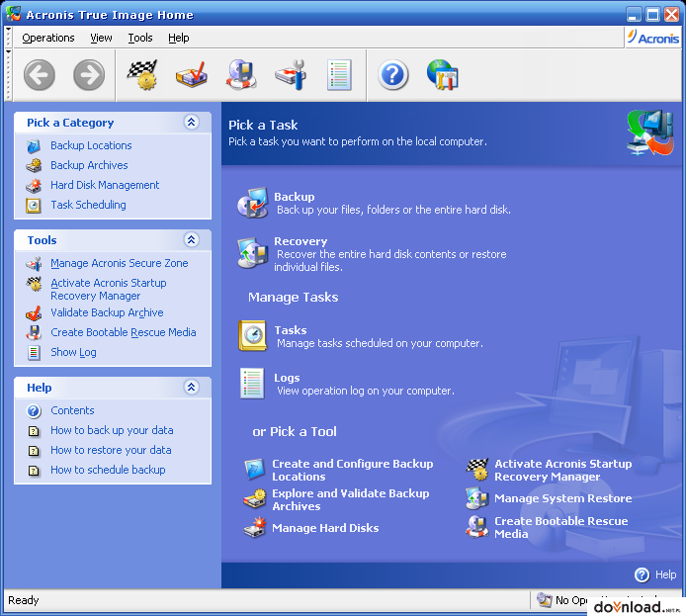The width and height of the screenshot is (686, 616).
Task: Click the Back arrow toolbar button
Action: [39, 75]
